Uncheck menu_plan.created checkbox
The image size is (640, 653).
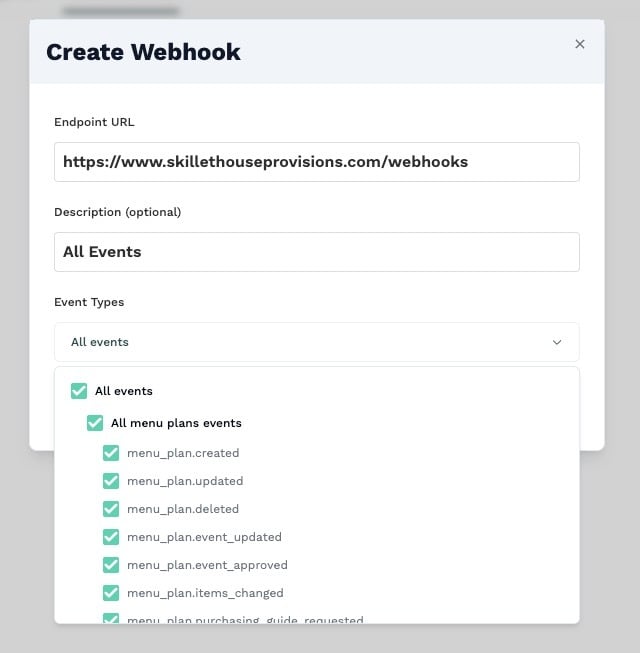coord(111,453)
